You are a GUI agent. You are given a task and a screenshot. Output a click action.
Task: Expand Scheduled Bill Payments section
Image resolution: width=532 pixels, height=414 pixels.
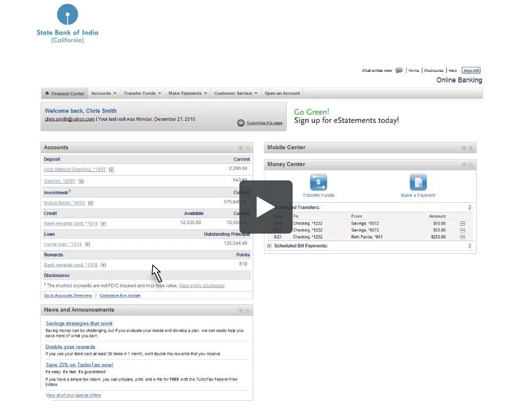coord(269,246)
